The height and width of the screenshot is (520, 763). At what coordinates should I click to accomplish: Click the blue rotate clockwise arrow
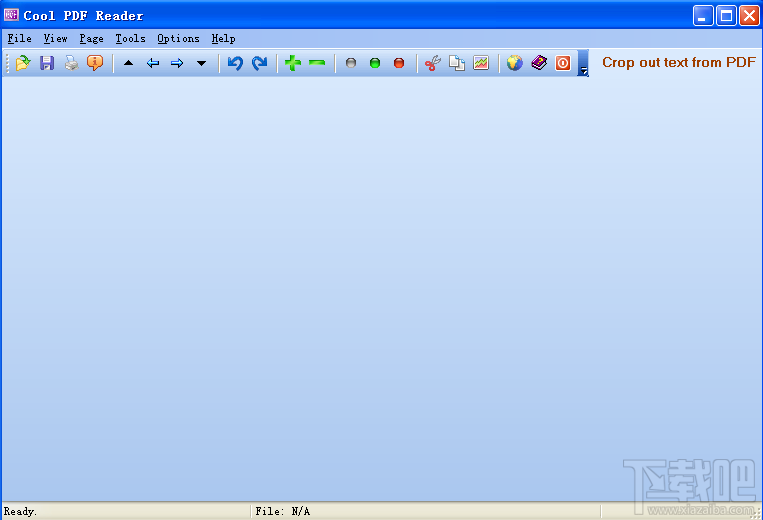pyautogui.click(x=259, y=63)
